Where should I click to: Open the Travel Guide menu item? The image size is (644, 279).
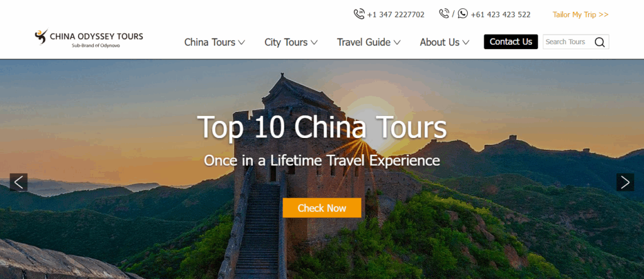click(x=364, y=42)
